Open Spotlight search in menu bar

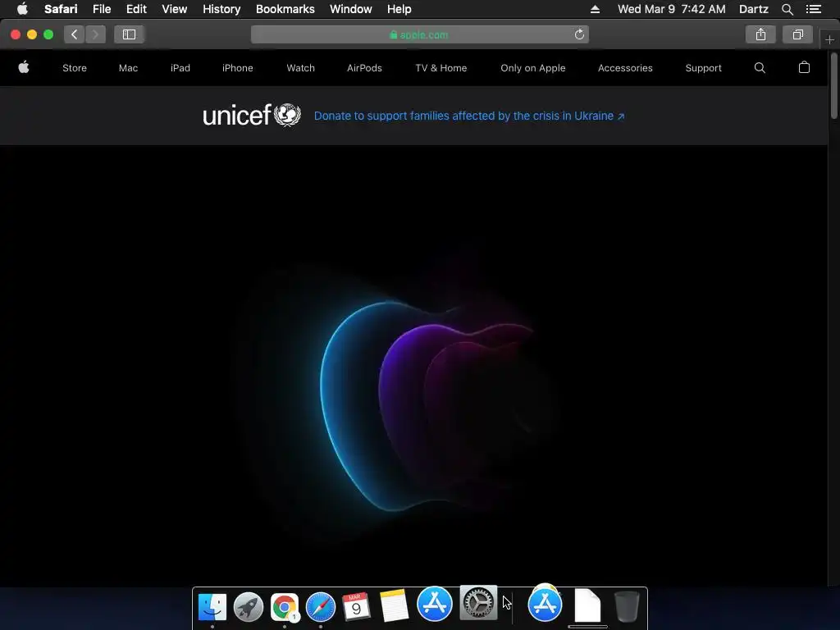[787, 9]
